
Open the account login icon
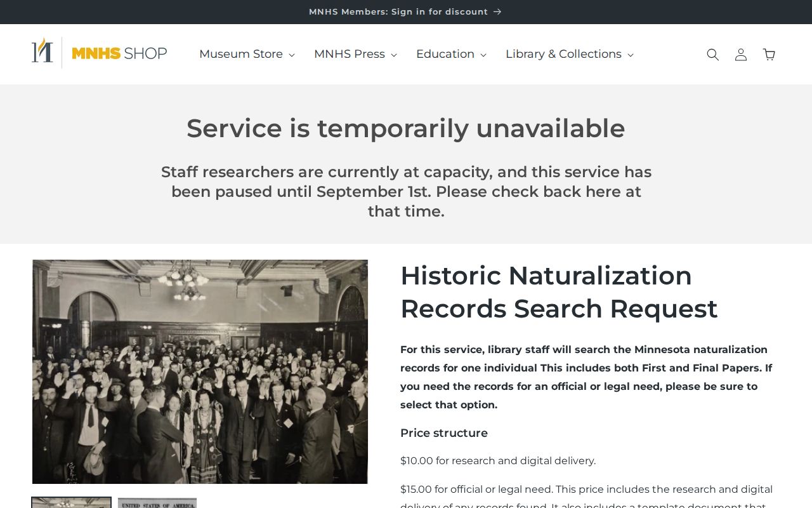point(740,55)
